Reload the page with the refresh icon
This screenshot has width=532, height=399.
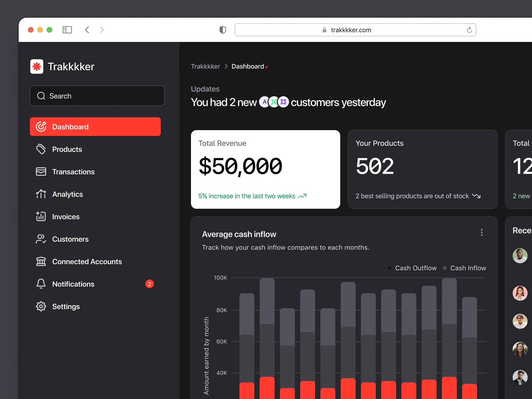tap(469, 30)
